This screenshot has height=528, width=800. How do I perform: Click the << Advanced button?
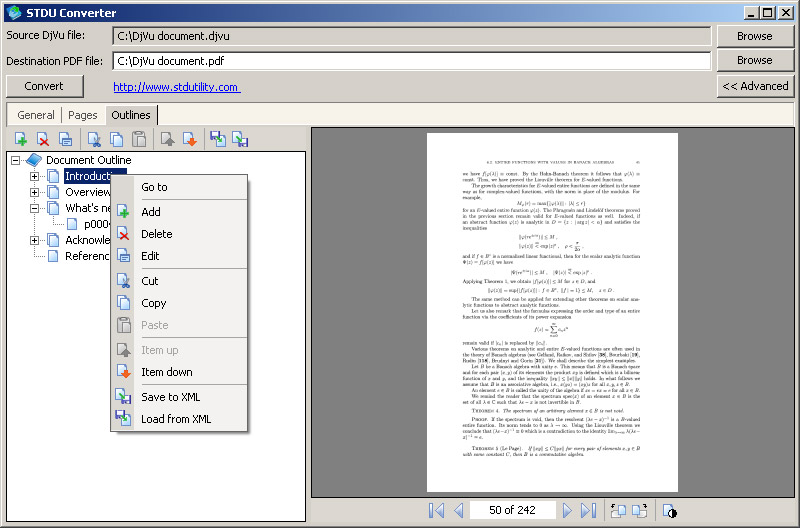pyautogui.click(x=756, y=86)
